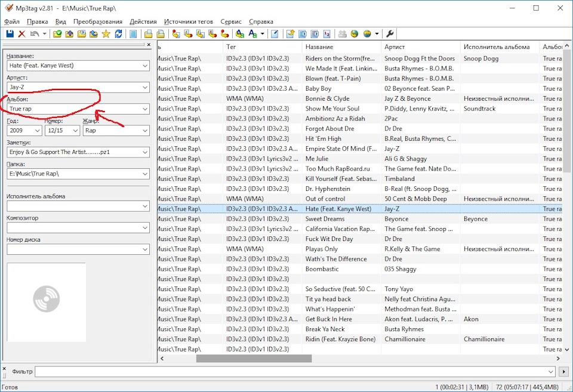Select the row titled Sweet Dreams
573x392 pixels.
point(360,219)
